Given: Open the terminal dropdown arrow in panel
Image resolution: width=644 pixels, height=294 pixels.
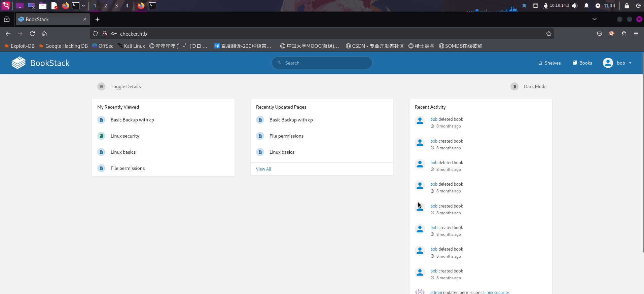Looking at the screenshot, I should [x=83, y=6].
